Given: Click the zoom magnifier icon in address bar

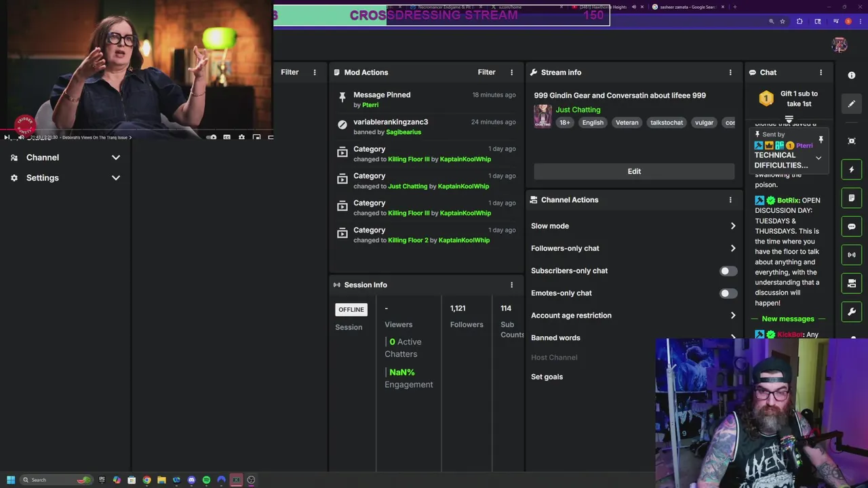Looking at the screenshot, I should [771, 22].
